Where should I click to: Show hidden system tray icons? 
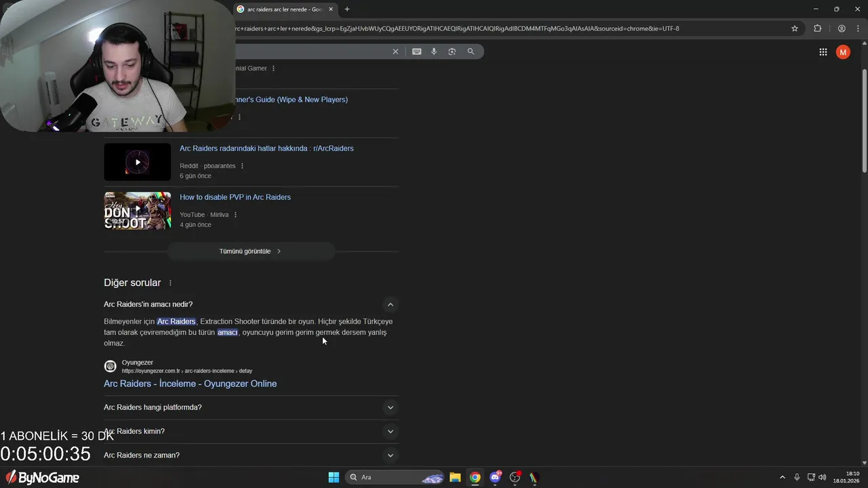782,477
